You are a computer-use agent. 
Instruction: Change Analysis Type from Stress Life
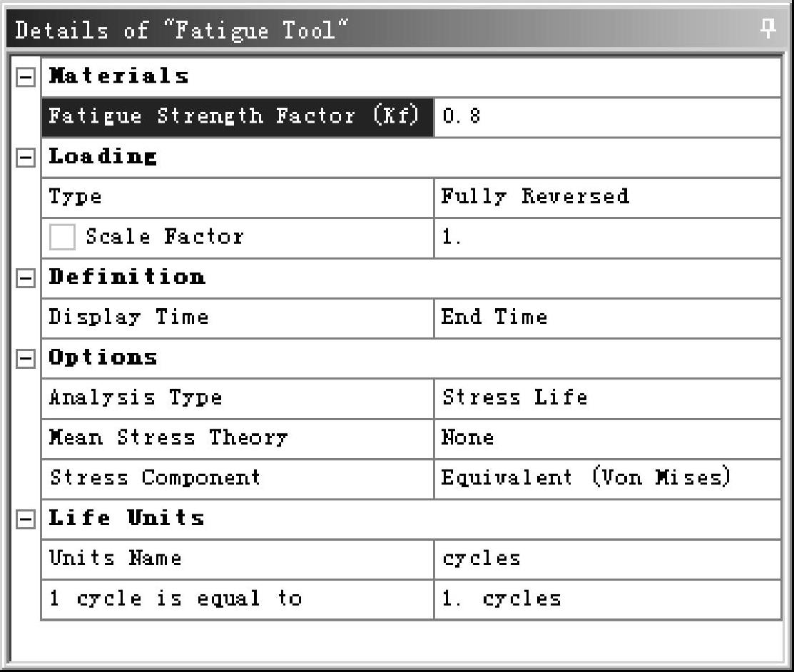tap(606, 398)
